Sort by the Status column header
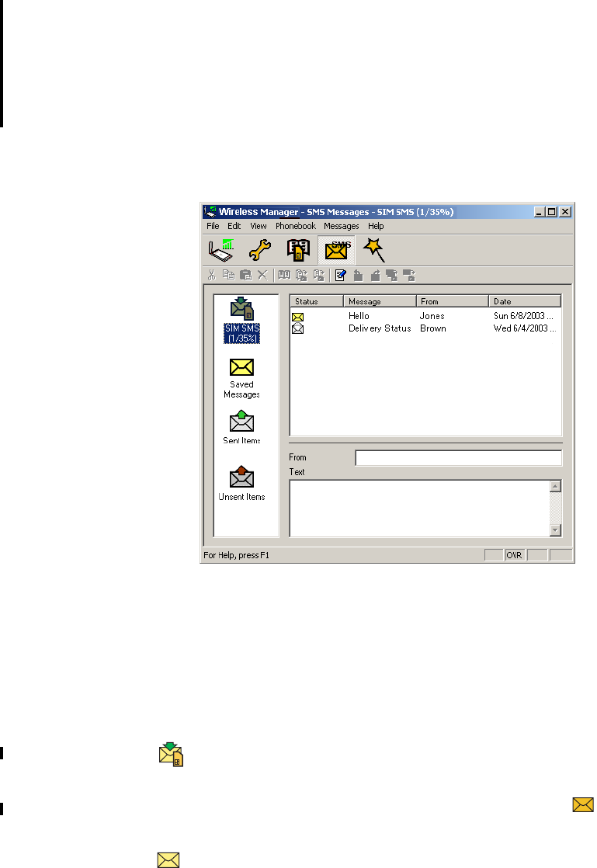The image size is (597, 868). pyautogui.click(x=317, y=301)
